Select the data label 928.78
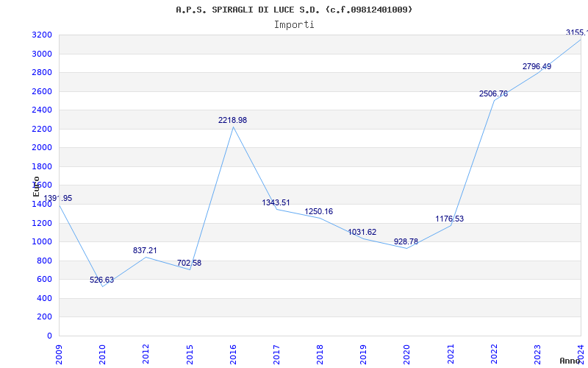The height and width of the screenshot is (368, 588). pos(406,241)
